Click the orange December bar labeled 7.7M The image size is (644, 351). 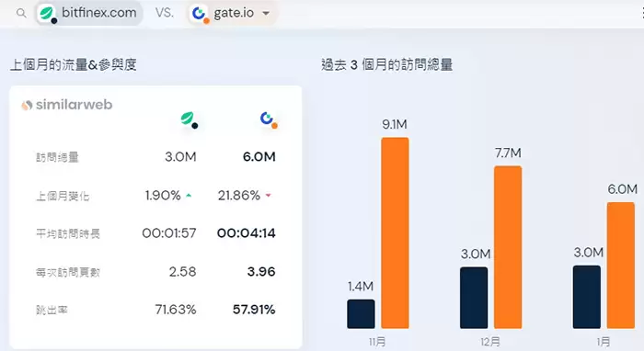[508, 247]
